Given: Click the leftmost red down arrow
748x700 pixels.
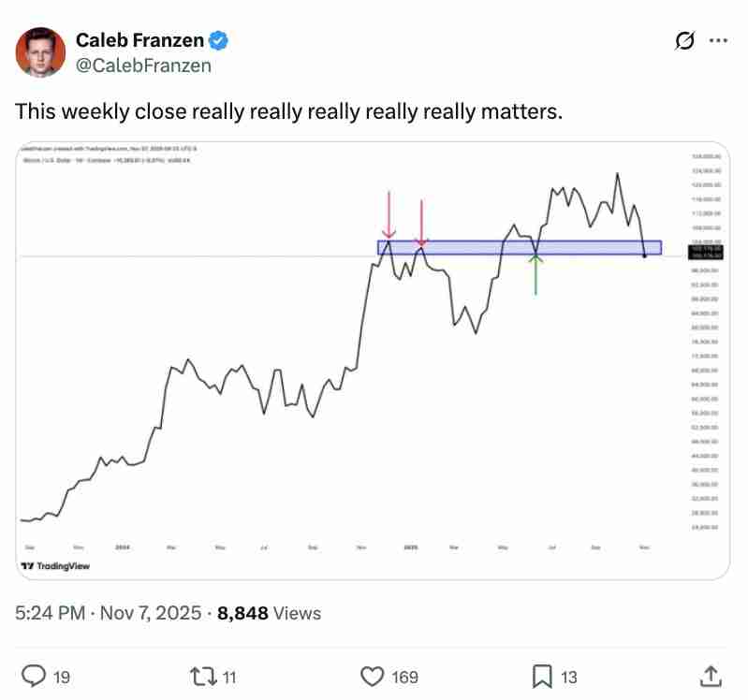Looking at the screenshot, I should tap(388, 214).
